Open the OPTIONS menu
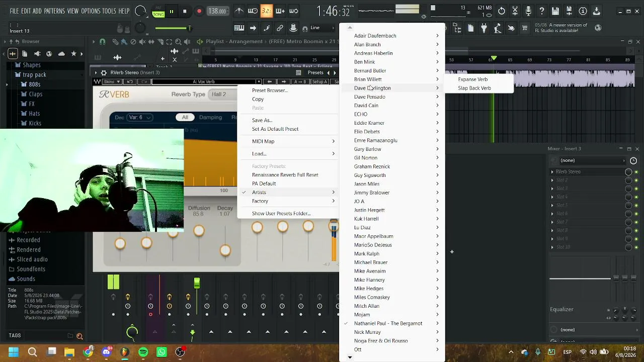Screen dimensions: 644x362 point(91,11)
